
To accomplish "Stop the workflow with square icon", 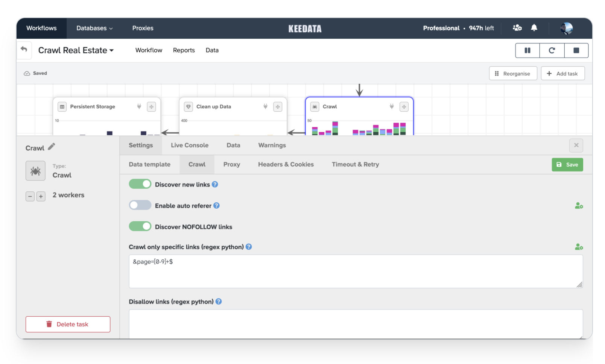I will pyautogui.click(x=576, y=50).
